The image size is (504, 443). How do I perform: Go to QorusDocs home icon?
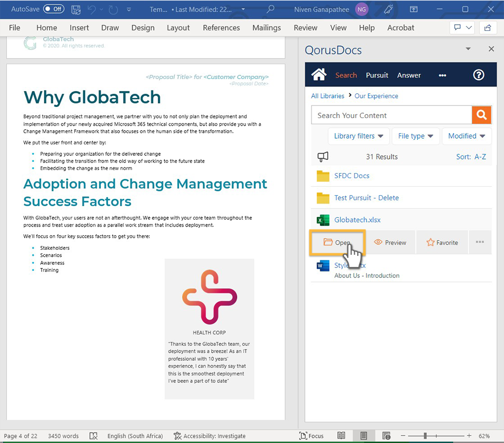[x=319, y=75]
